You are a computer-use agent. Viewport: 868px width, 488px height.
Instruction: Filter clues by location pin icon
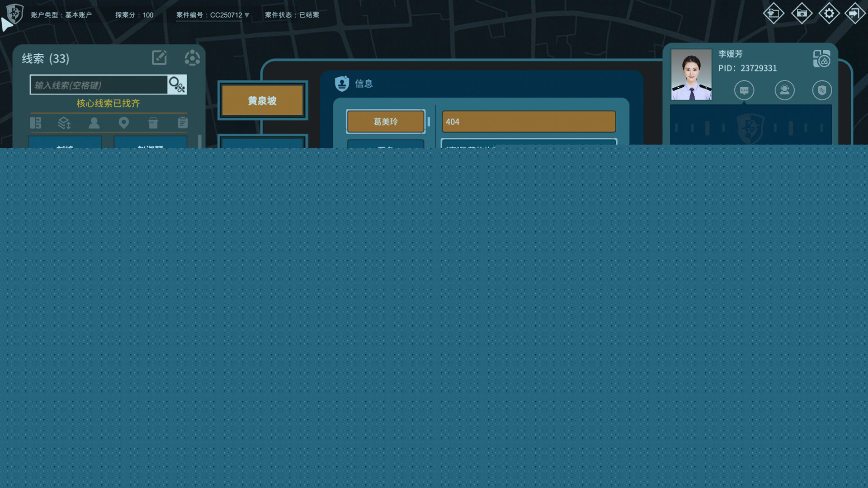(123, 123)
